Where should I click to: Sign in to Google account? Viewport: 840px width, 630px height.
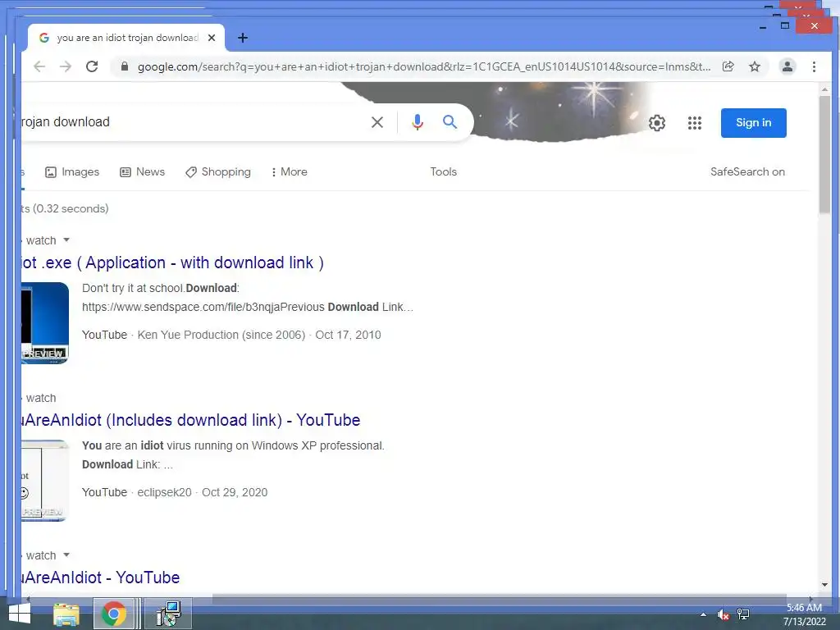753,123
